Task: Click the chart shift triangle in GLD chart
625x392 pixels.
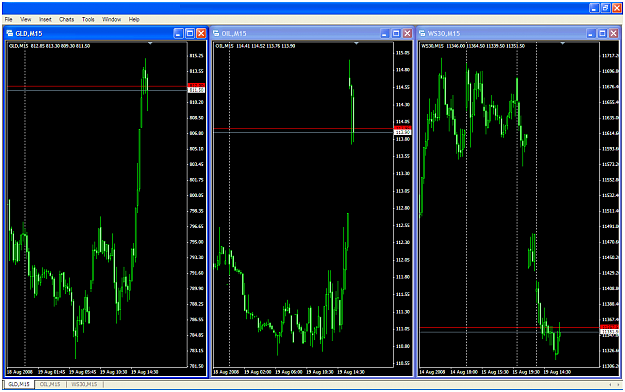Action: [150, 43]
